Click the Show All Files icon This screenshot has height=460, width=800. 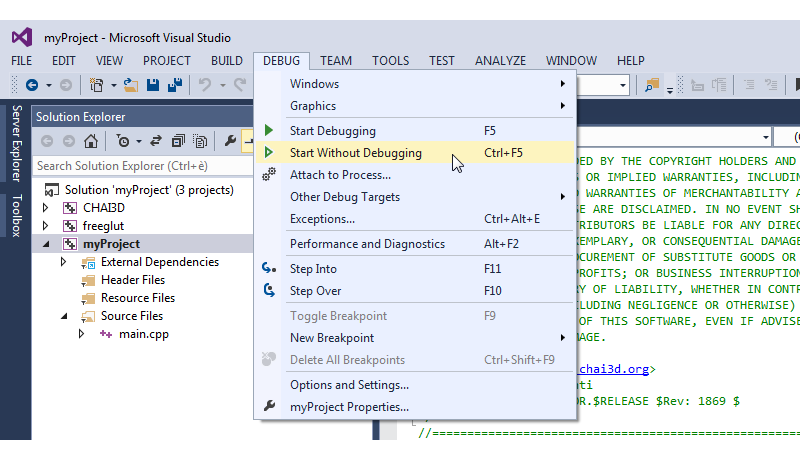point(201,141)
